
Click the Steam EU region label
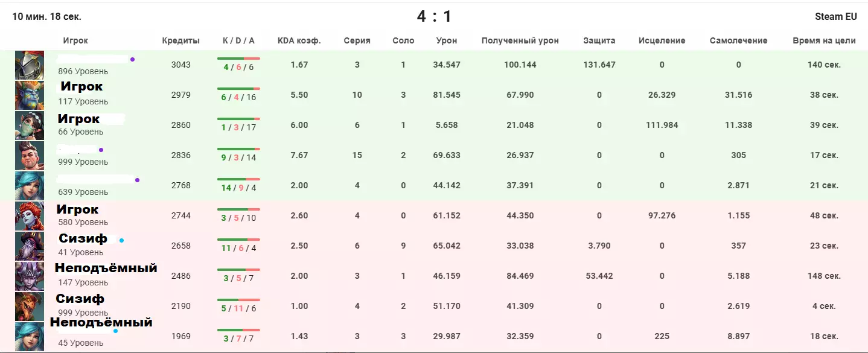point(835,17)
